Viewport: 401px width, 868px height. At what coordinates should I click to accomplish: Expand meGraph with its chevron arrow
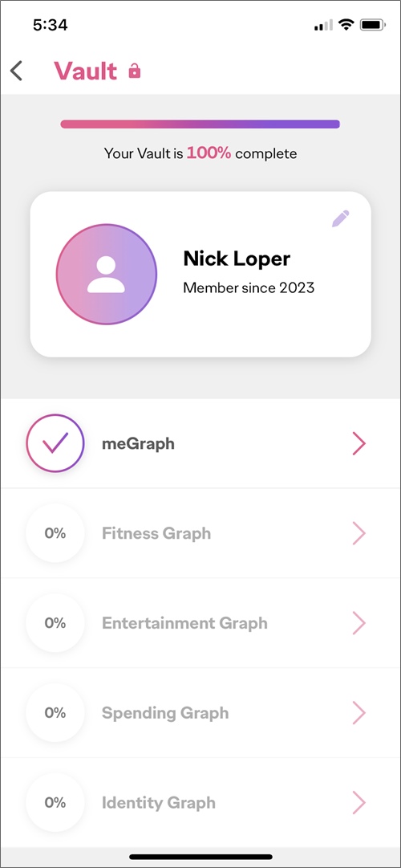click(x=359, y=444)
